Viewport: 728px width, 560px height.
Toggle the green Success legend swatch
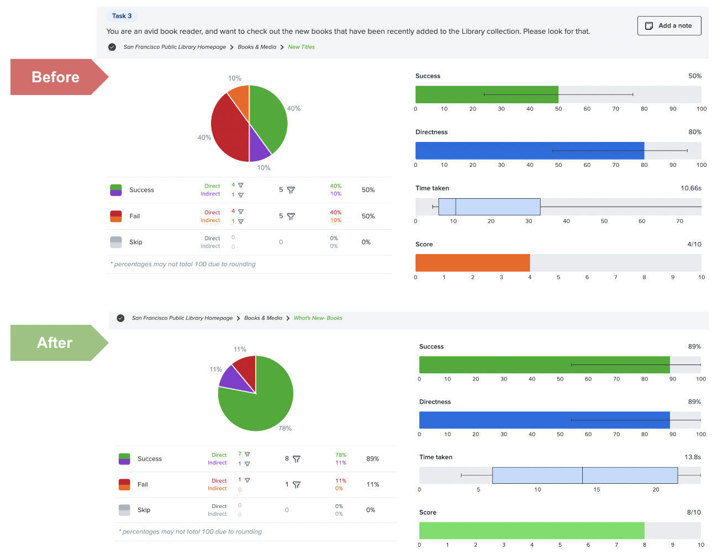116,189
